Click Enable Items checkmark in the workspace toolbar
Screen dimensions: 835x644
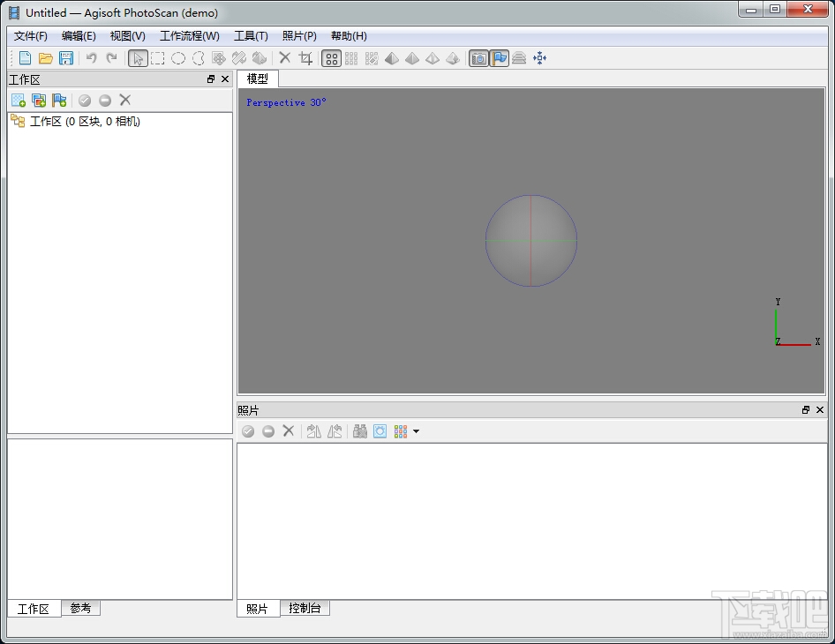pyautogui.click(x=85, y=100)
